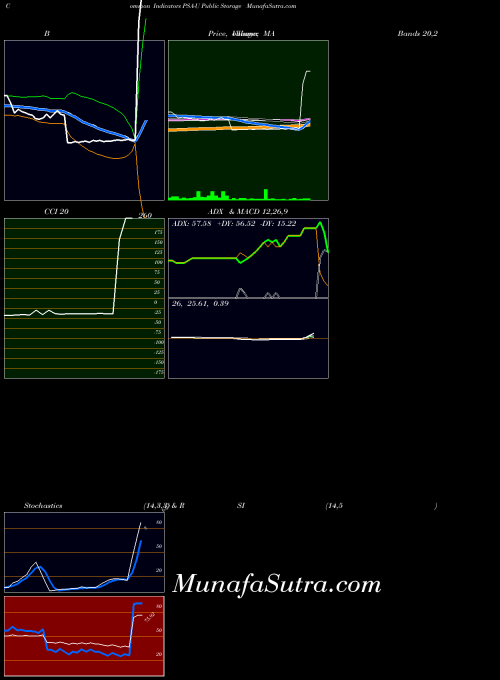
Task: Click the 'Stochastics' label
Action: click(43, 506)
